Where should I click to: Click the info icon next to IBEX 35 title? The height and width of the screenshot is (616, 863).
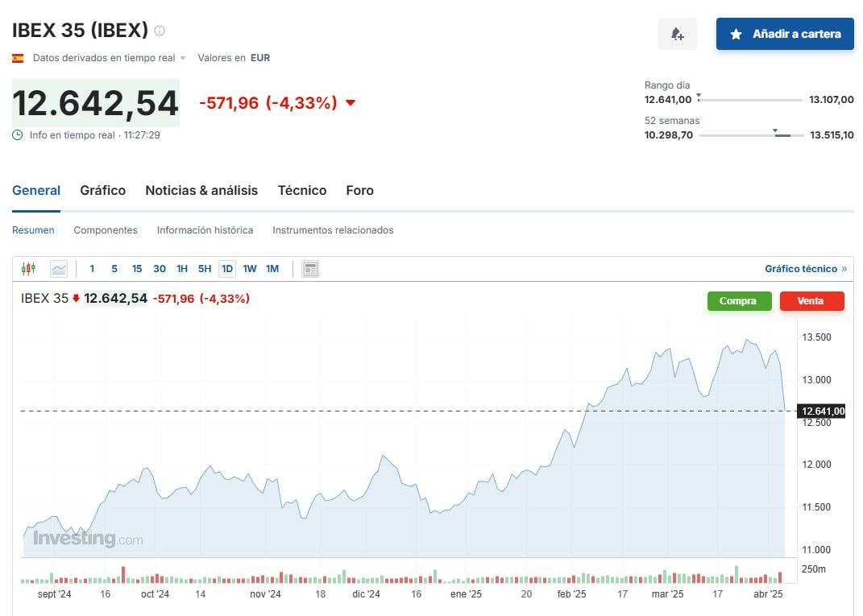pos(160,31)
